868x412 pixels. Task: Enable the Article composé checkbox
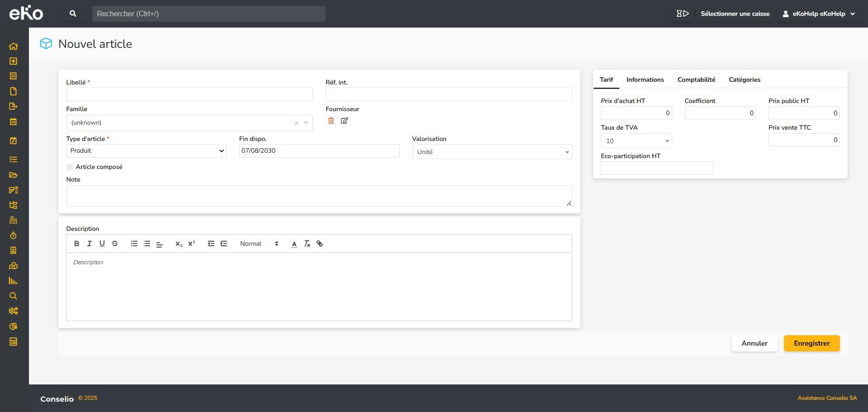(x=70, y=167)
